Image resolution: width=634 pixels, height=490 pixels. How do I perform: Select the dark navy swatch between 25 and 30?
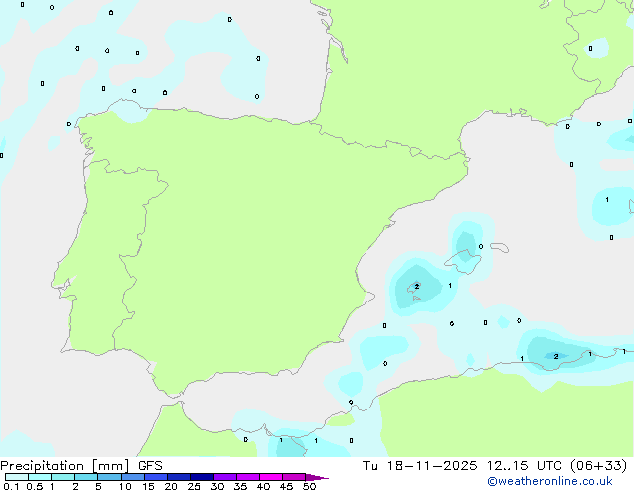(202, 477)
